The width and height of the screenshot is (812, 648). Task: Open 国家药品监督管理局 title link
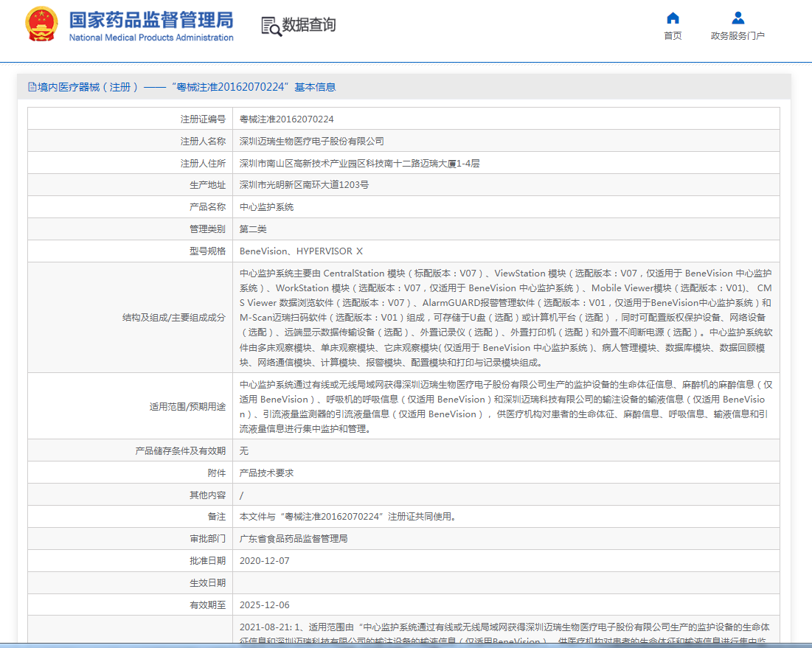151,20
